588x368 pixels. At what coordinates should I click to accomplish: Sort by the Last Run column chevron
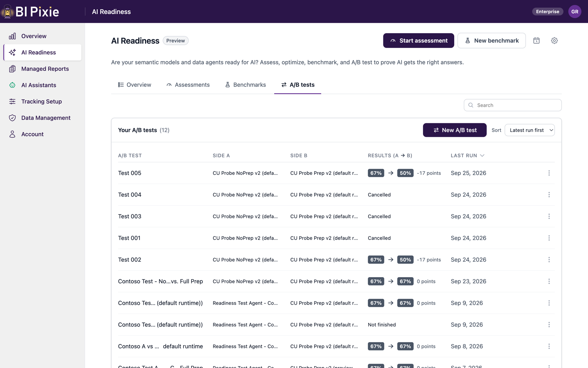coord(482,156)
